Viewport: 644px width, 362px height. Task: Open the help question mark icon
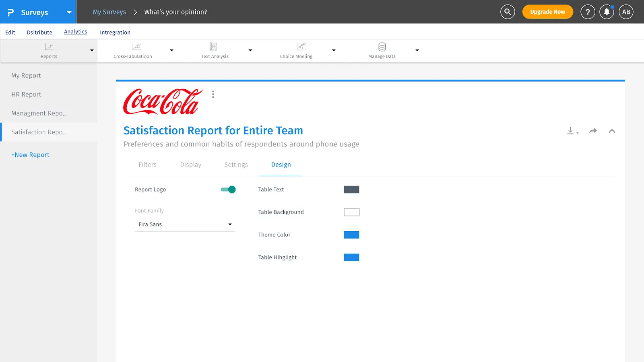(x=588, y=12)
